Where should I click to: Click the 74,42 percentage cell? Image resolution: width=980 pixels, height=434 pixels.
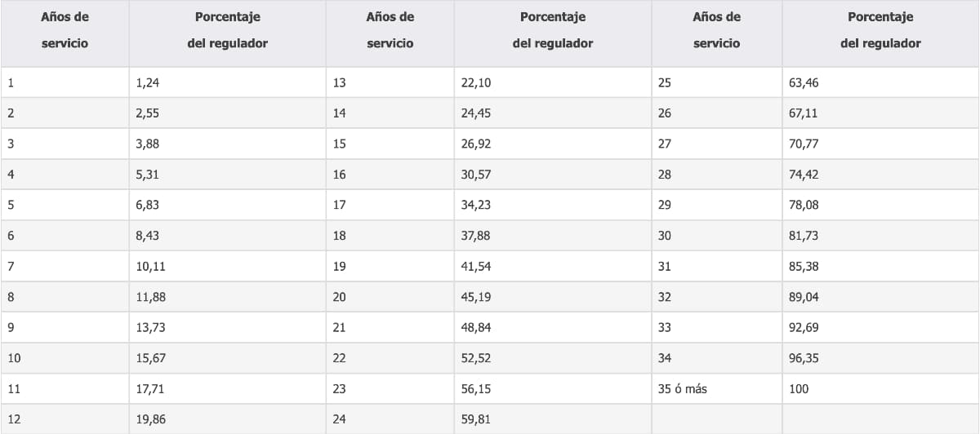click(x=804, y=175)
